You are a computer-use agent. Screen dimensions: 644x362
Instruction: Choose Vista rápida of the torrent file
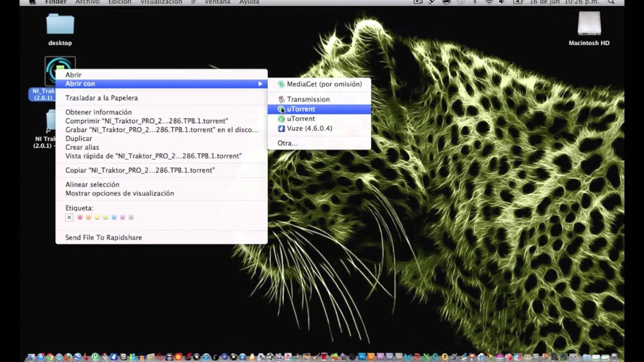(x=161, y=156)
